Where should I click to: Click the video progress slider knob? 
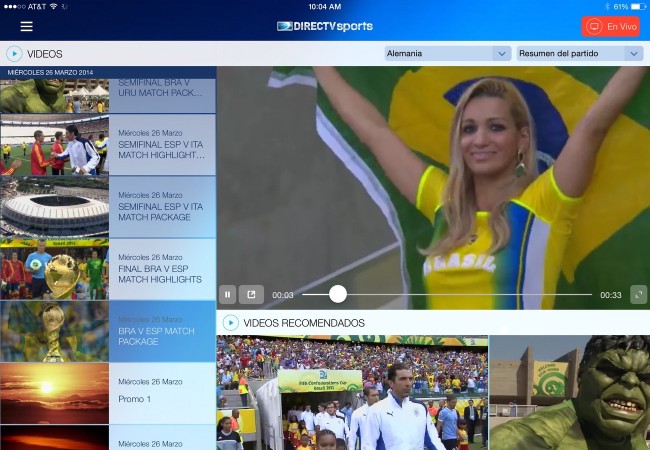click(338, 294)
